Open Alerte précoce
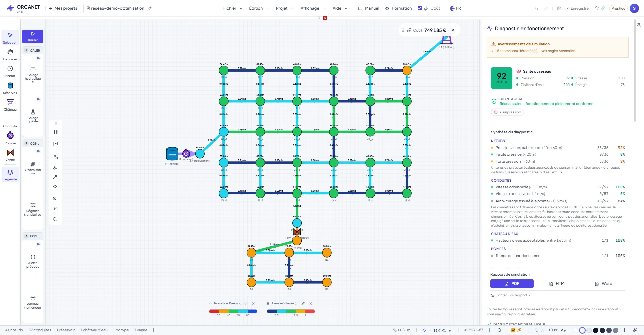This screenshot has width=644, height=335. [33, 261]
